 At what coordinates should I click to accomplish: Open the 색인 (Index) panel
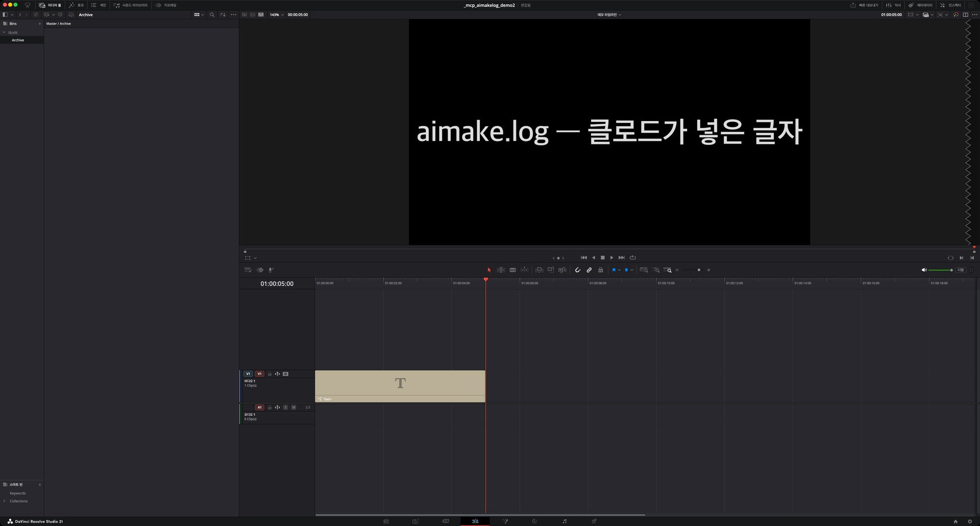tap(98, 5)
